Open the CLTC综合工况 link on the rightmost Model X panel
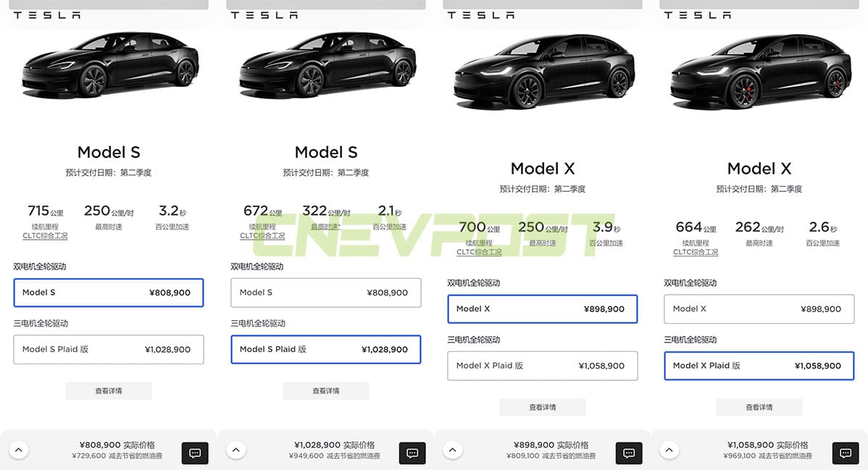 pos(696,251)
